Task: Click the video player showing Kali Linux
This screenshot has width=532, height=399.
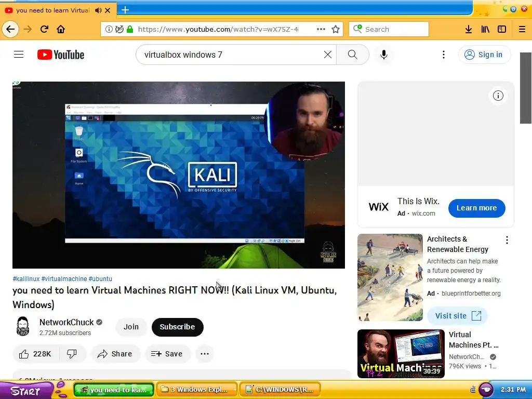Action: click(x=179, y=175)
